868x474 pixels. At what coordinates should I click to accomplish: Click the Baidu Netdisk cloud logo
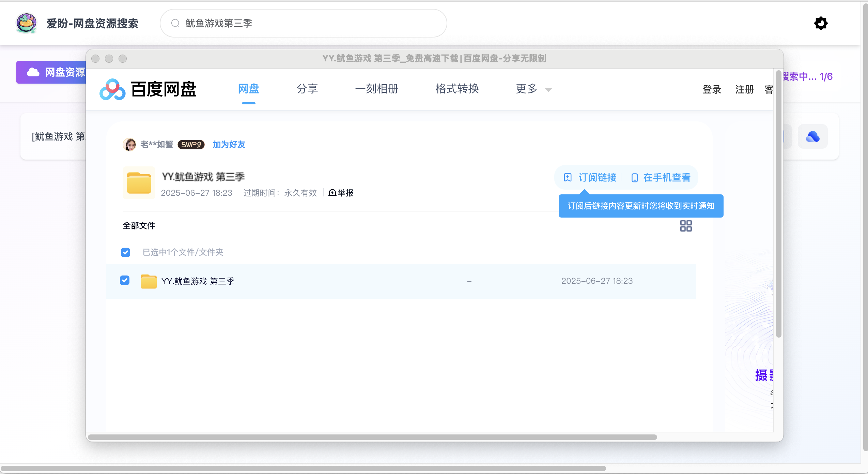[112, 89]
